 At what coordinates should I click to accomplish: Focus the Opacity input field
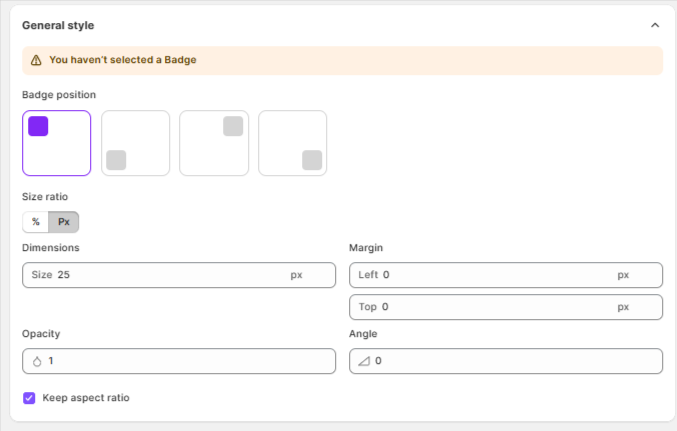click(x=179, y=361)
